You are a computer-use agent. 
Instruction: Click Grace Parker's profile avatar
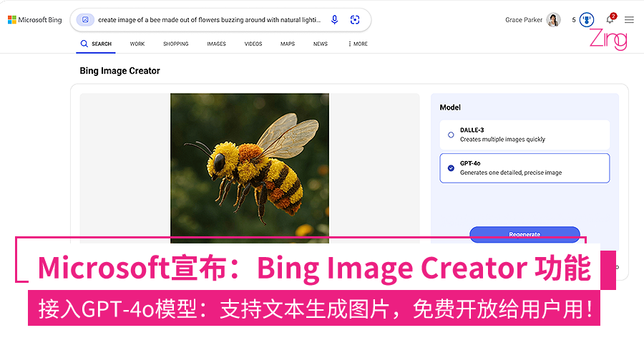click(x=554, y=20)
